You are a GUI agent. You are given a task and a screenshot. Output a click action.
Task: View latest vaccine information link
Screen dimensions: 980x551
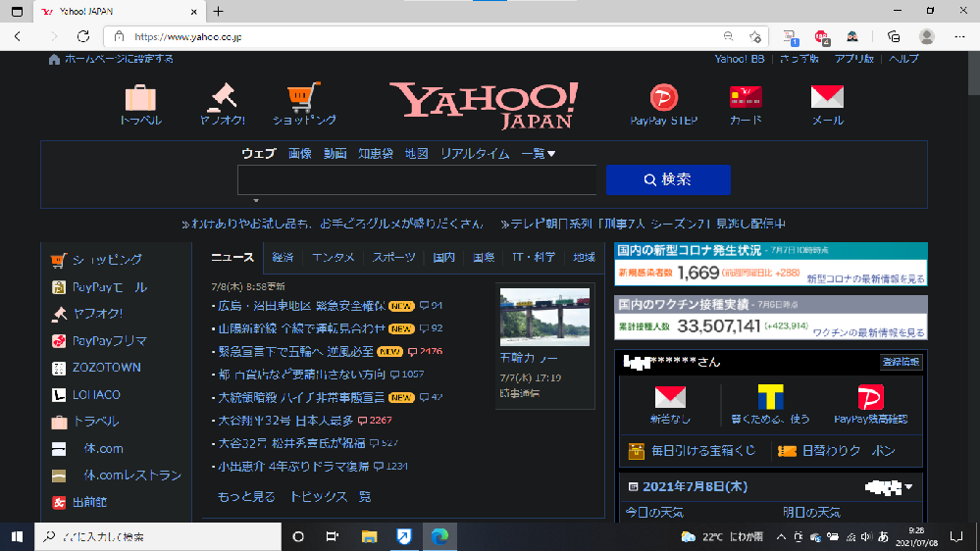pyautogui.click(x=869, y=332)
